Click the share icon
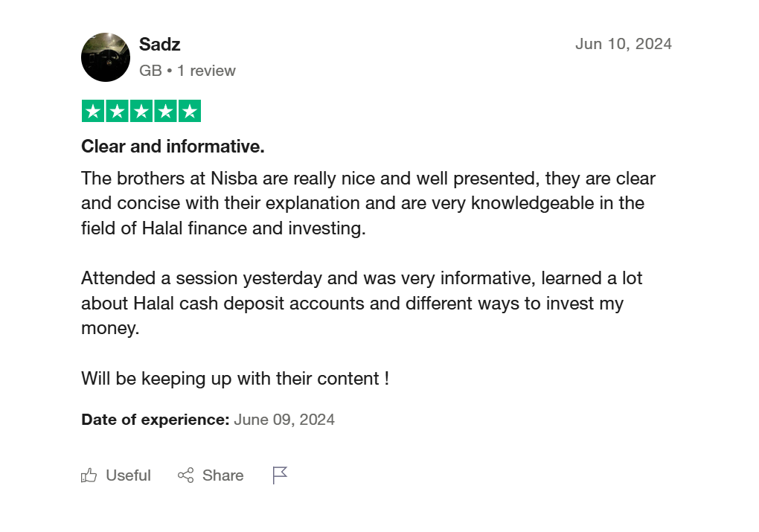 185,475
